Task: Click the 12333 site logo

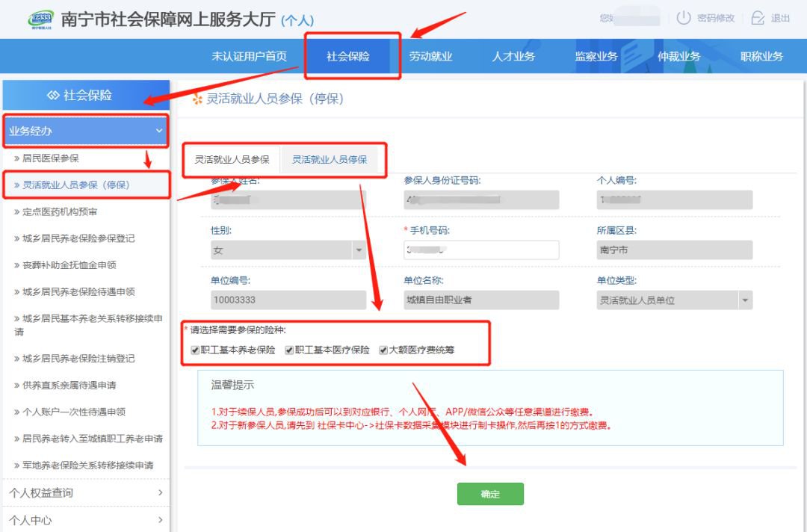Action: [x=40, y=19]
